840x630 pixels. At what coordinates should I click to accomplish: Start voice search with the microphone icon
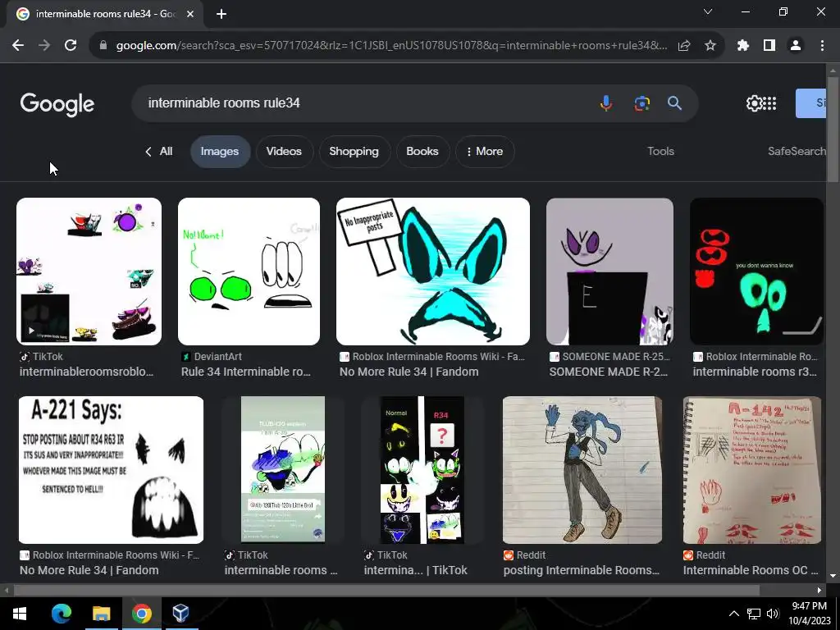606,103
